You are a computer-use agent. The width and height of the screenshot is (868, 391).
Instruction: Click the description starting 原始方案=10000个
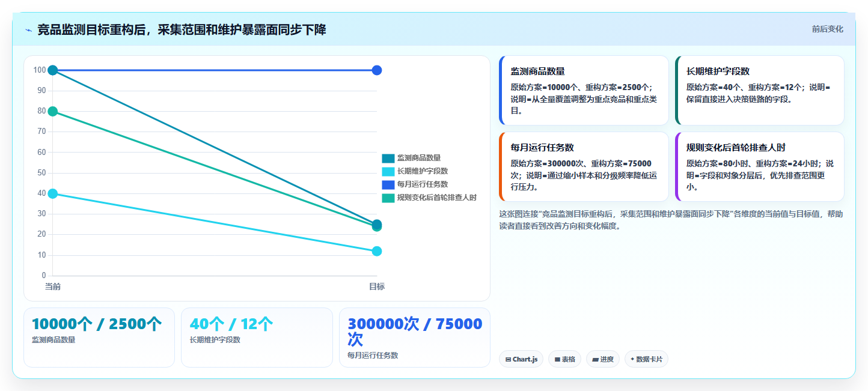pyautogui.click(x=582, y=99)
